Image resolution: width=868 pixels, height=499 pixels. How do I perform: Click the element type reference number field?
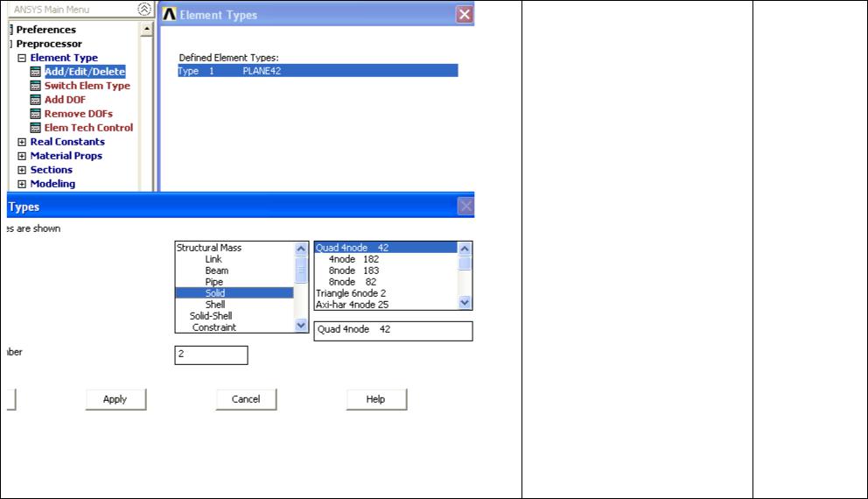(211, 355)
